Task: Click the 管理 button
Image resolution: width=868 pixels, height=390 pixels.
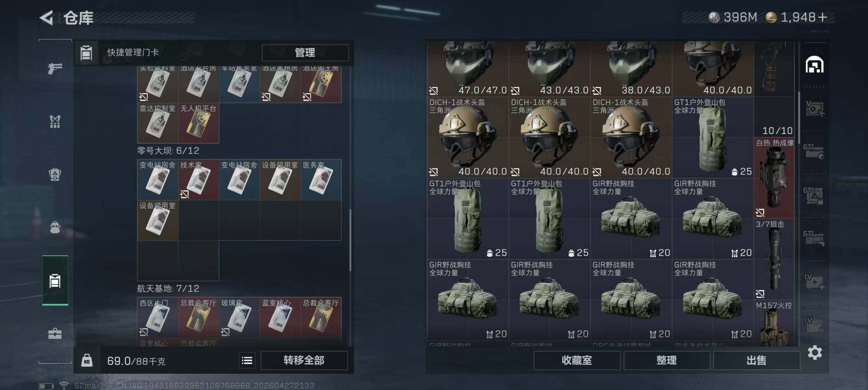Action: click(x=305, y=53)
